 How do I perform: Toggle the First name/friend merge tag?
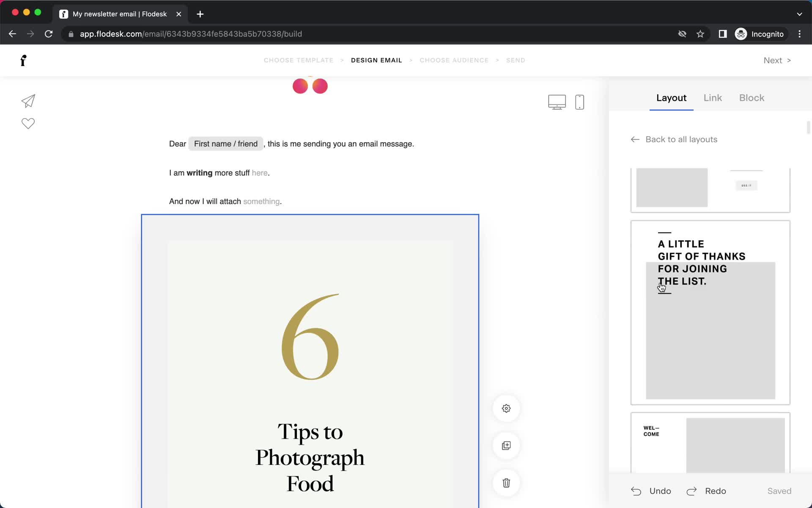tap(226, 144)
